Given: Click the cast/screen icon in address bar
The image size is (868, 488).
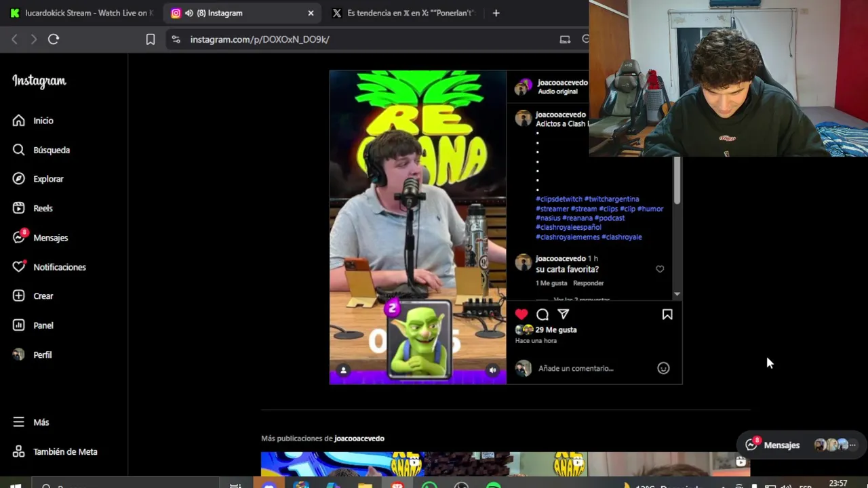Looking at the screenshot, I should point(565,39).
